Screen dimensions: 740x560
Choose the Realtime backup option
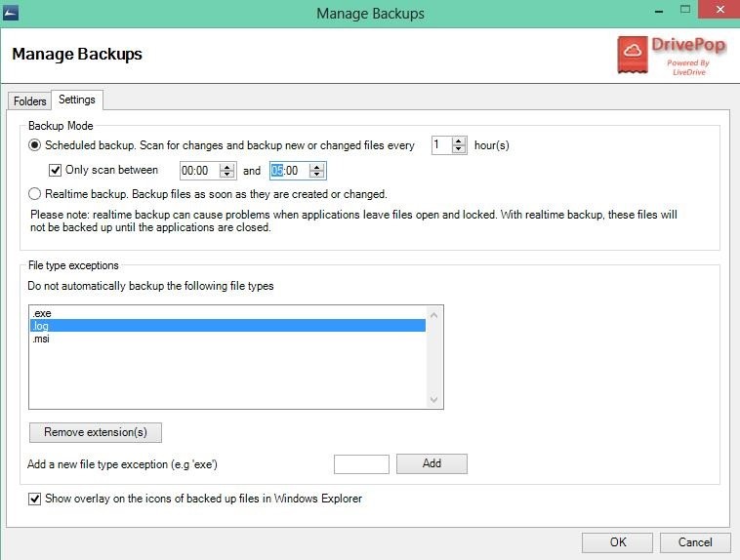click(x=34, y=194)
